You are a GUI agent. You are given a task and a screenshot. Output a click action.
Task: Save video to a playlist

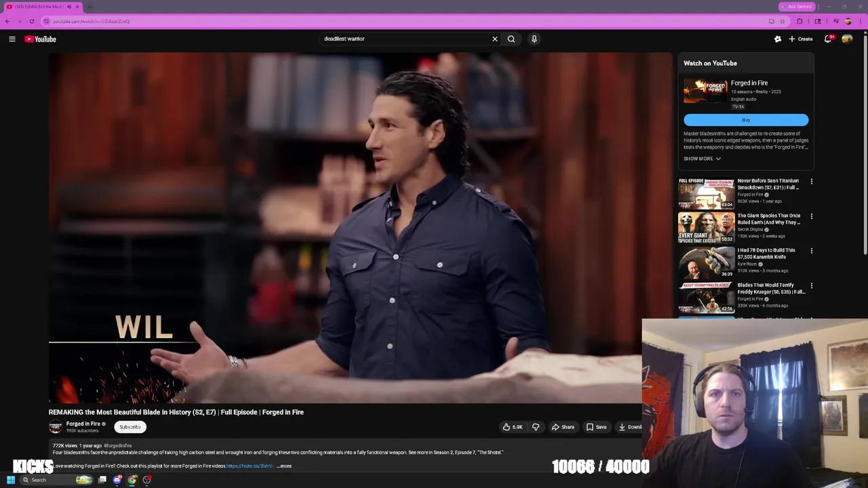point(597,427)
